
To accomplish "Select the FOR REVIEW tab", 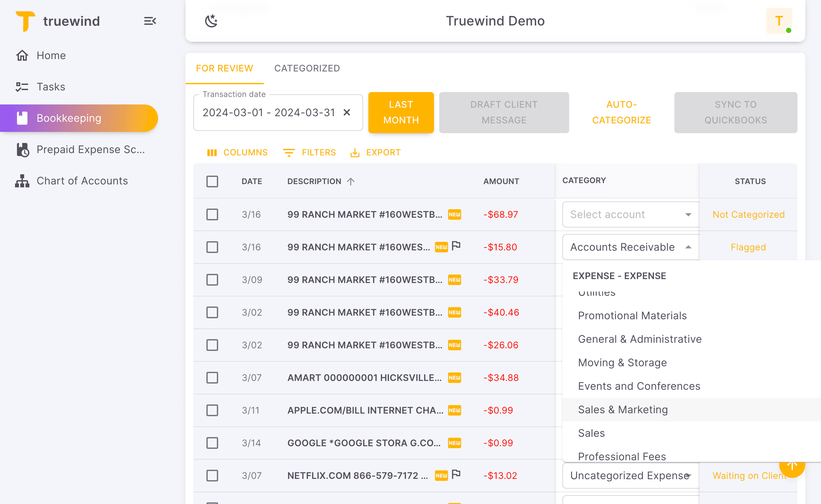I will (x=224, y=68).
